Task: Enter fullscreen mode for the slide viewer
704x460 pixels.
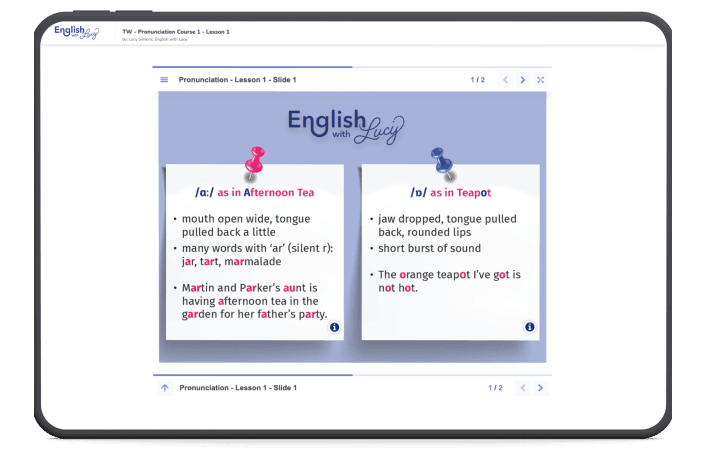Action: coord(541,80)
